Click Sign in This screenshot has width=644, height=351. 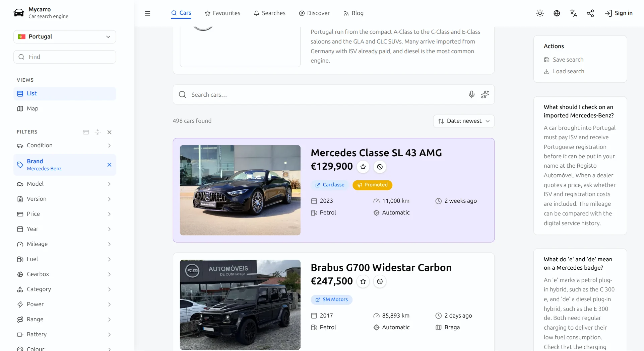[619, 13]
